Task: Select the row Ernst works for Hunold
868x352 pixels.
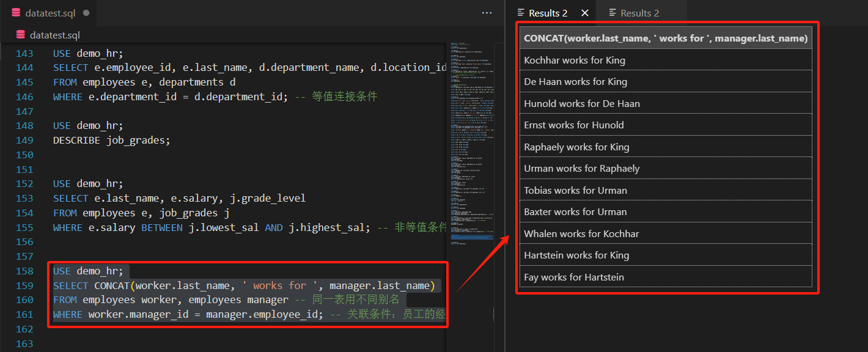Action: pos(666,125)
